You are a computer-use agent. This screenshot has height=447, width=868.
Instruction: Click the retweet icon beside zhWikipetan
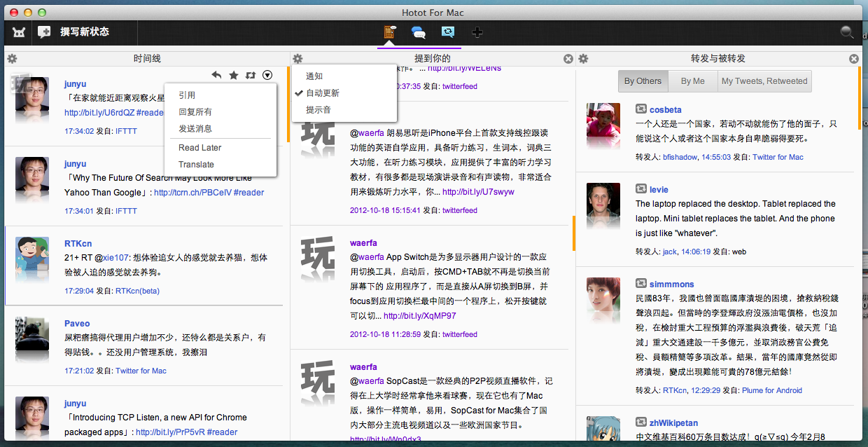[640, 422]
